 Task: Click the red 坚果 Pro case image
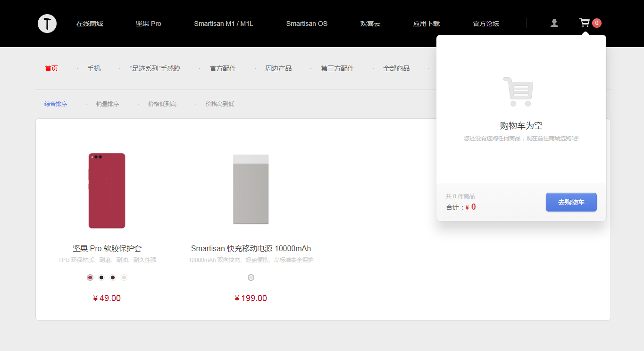107,190
